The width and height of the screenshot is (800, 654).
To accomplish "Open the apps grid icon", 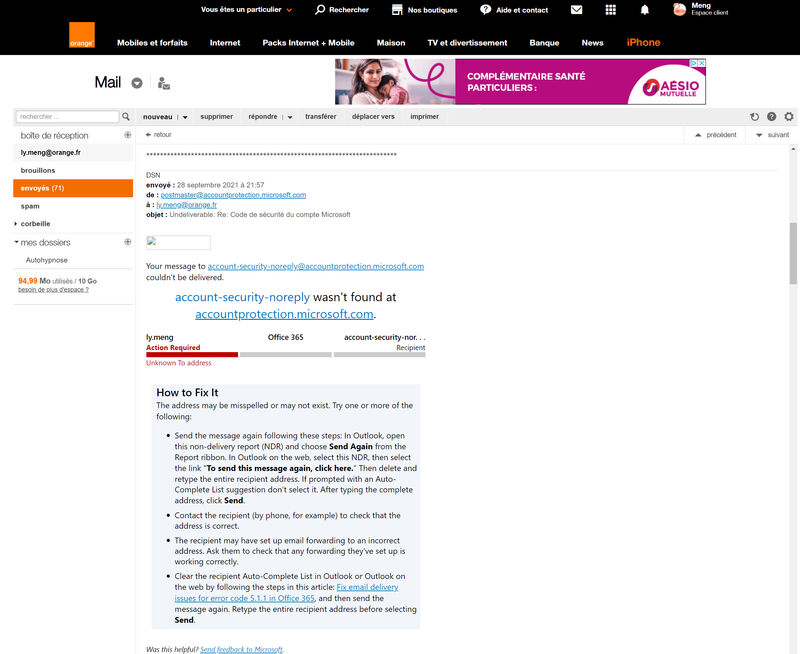I will [x=610, y=10].
